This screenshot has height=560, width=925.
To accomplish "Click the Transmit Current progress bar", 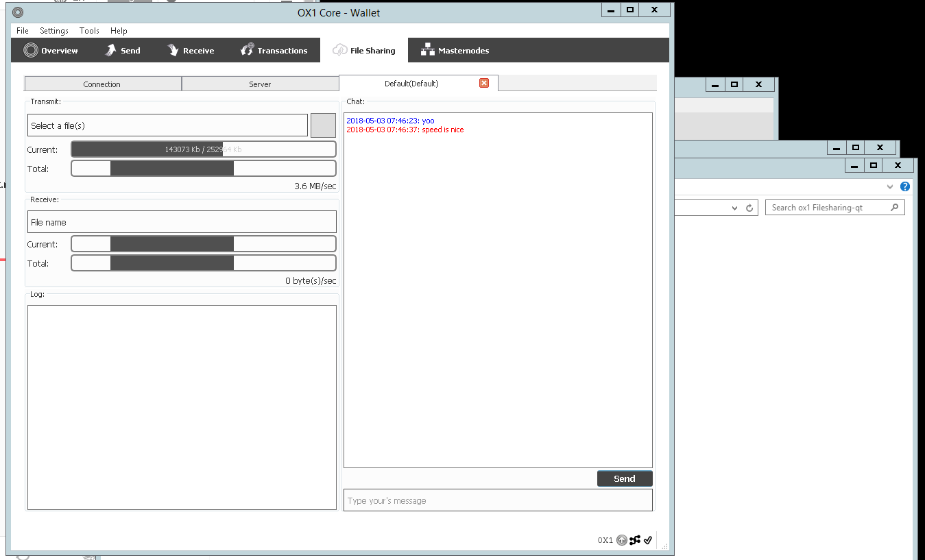I will click(204, 149).
